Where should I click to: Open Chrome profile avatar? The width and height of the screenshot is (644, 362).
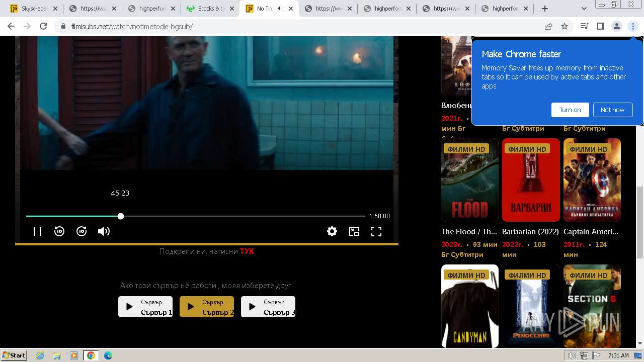[x=616, y=27]
